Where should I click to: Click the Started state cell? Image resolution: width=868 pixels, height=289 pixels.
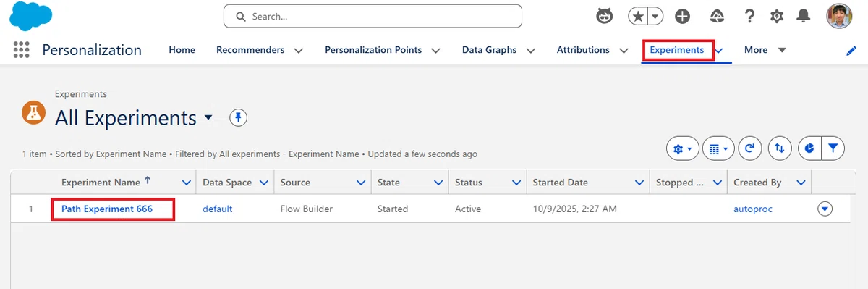tap(393, 209)
